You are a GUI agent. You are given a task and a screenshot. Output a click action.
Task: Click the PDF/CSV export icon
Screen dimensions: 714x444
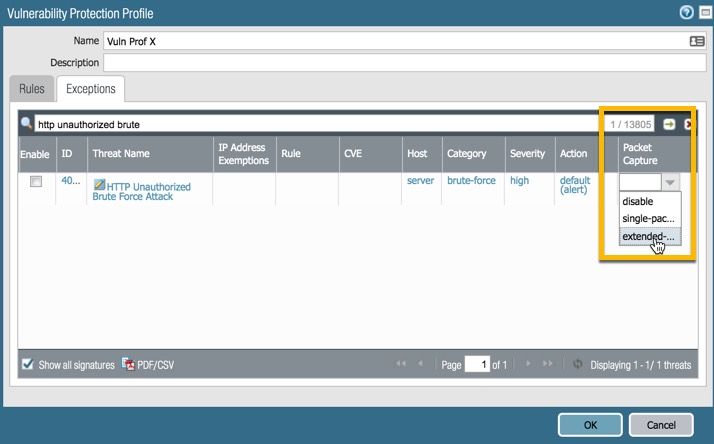pyautogui.click(x=129, y=365)
